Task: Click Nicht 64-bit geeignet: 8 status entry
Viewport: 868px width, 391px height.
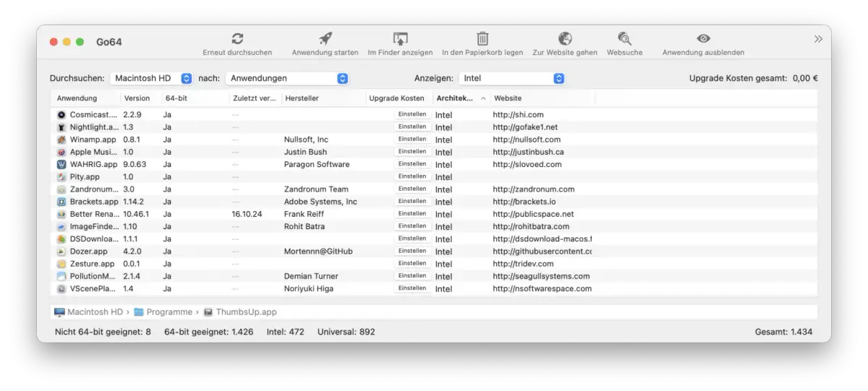Action: point(103,332)
